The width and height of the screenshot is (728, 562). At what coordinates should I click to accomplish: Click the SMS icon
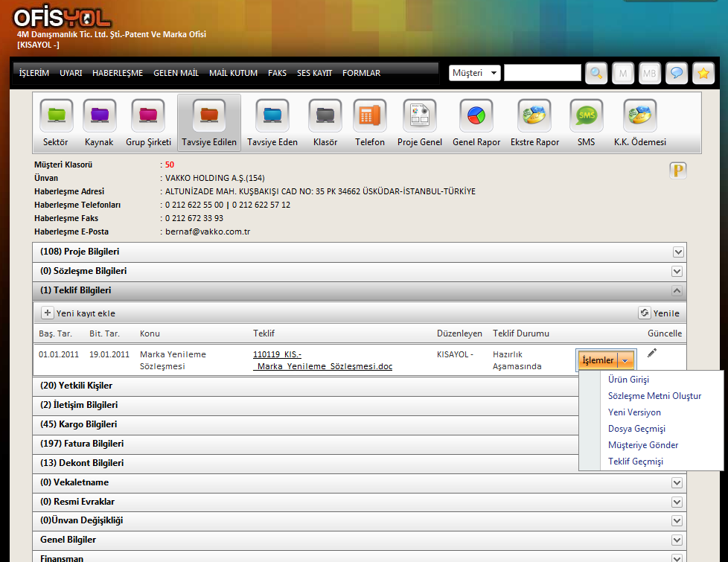(587, 116)
